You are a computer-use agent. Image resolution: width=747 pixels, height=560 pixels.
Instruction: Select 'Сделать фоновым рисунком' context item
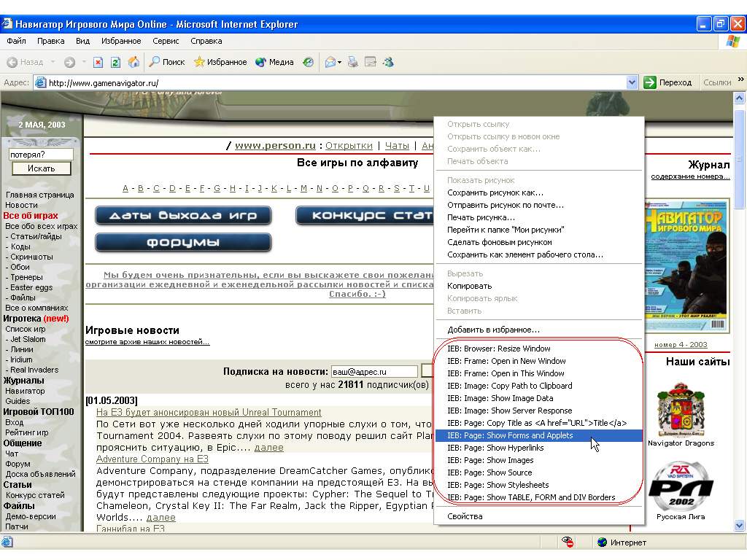[x=539, y=242]
